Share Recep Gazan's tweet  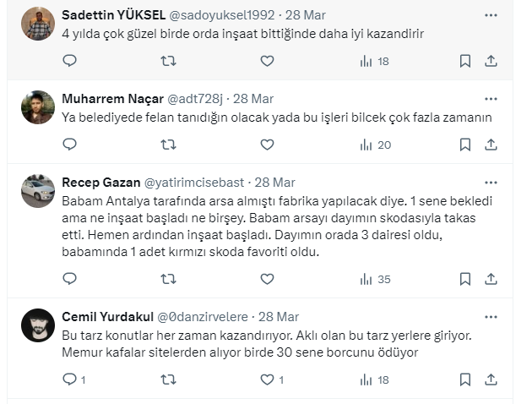pyautogui.click(x=491, y=279)
